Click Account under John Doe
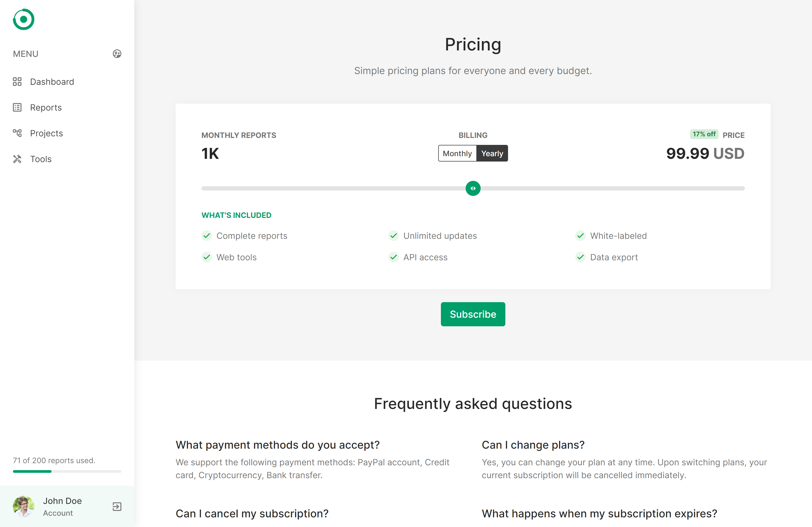812x527 pixels. pyautogui.click(x=58, y=513)
